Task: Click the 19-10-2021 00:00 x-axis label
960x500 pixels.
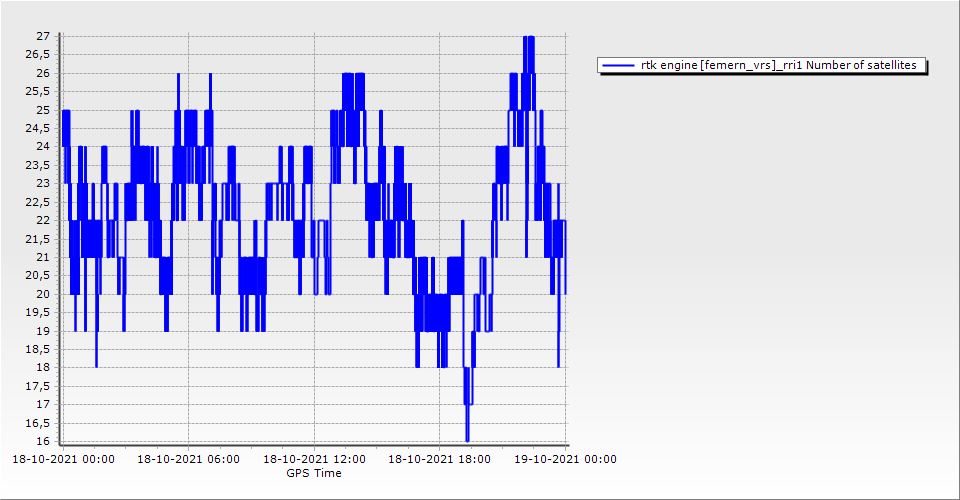Action: [565, 460]
